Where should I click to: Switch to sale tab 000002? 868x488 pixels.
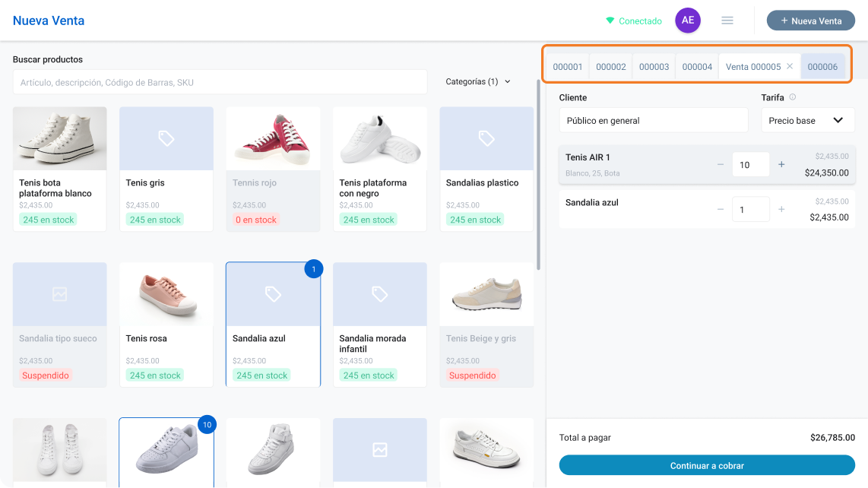pos(610,66)
